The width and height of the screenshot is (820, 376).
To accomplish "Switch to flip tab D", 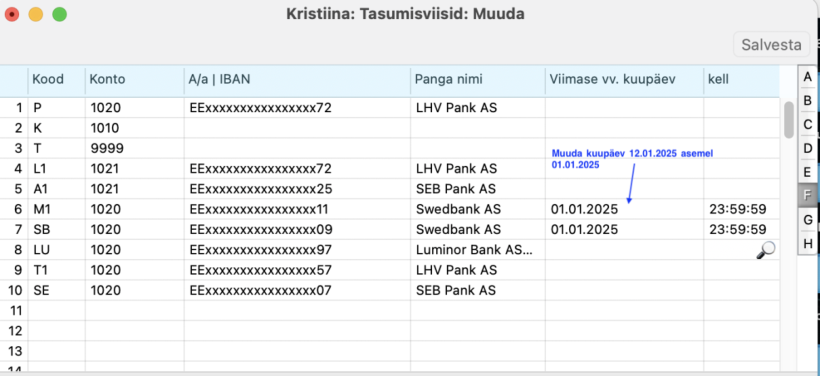I will click(807, 148).
